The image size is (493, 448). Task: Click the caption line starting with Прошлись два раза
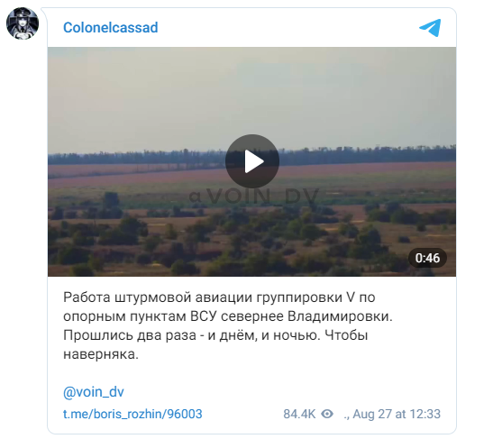pos(215,335)
